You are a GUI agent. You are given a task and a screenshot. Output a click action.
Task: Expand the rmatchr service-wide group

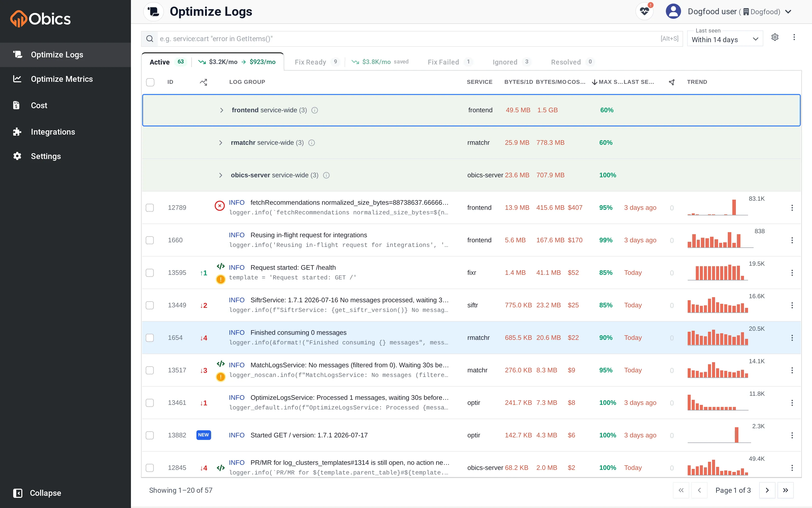tap(221, 143)
